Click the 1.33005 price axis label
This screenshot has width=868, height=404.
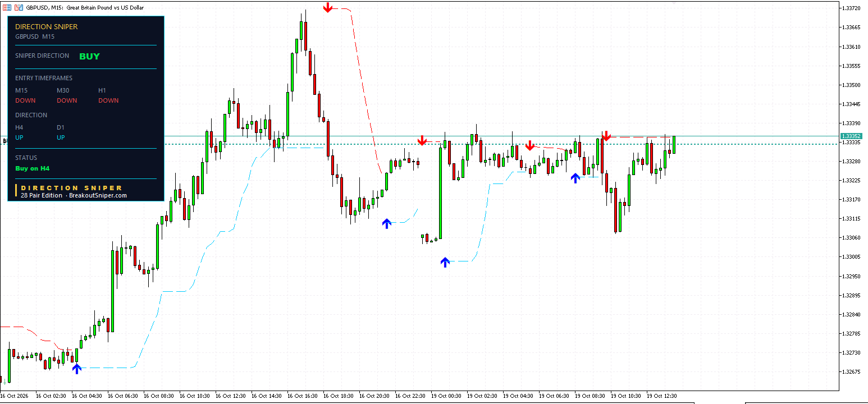[852, 257]
